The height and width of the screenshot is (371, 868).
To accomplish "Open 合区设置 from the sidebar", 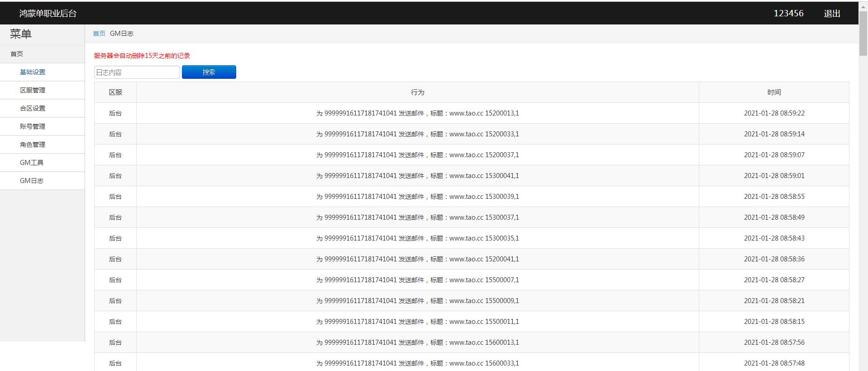I will click(x=33, y=108).
